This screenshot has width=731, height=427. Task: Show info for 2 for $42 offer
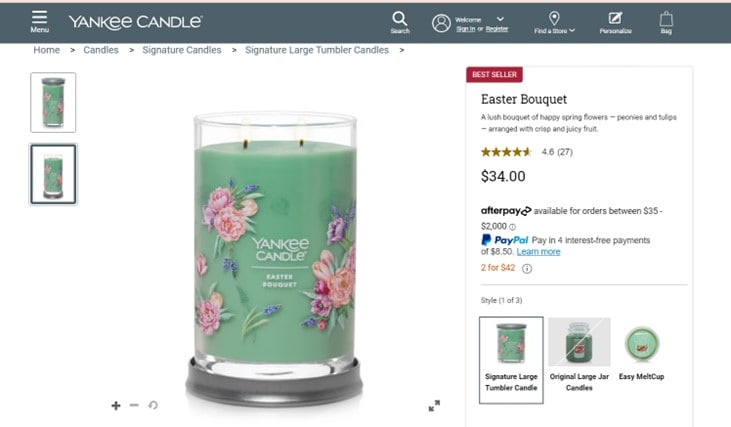tap(527, 269)
